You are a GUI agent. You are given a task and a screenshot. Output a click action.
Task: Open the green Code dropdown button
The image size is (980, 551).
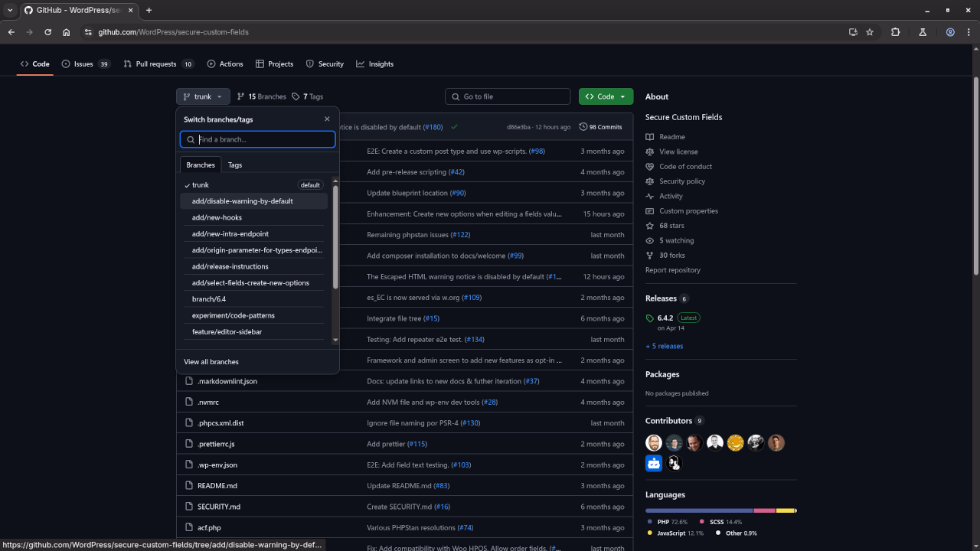click(606, 96)
